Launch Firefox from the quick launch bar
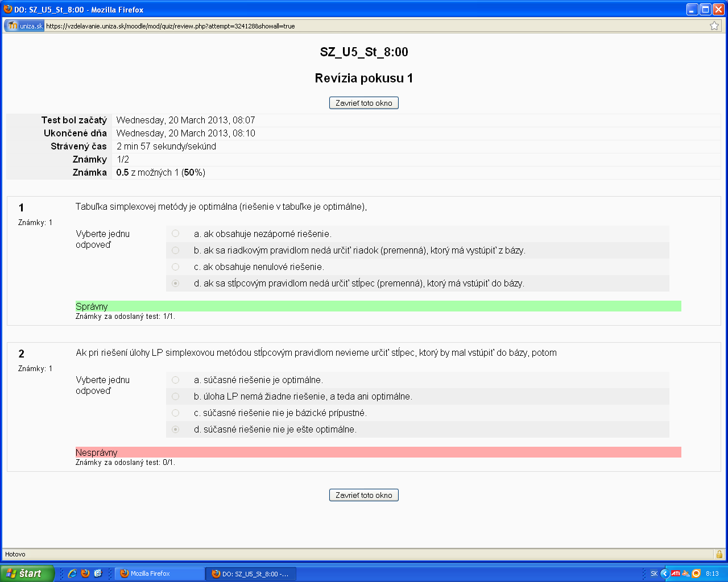Viewport: 728px width, 582px height. pos(85,573)
